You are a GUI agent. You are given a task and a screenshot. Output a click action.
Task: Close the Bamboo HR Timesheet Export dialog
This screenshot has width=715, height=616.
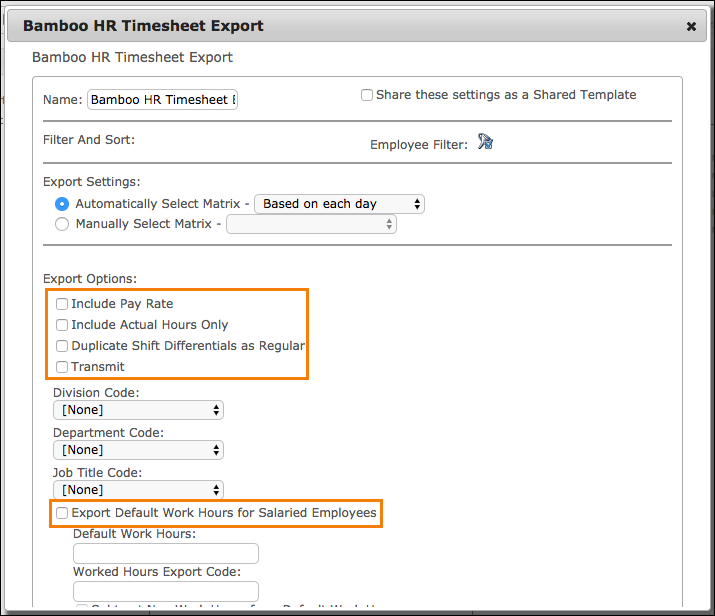(x=691, y=26)
